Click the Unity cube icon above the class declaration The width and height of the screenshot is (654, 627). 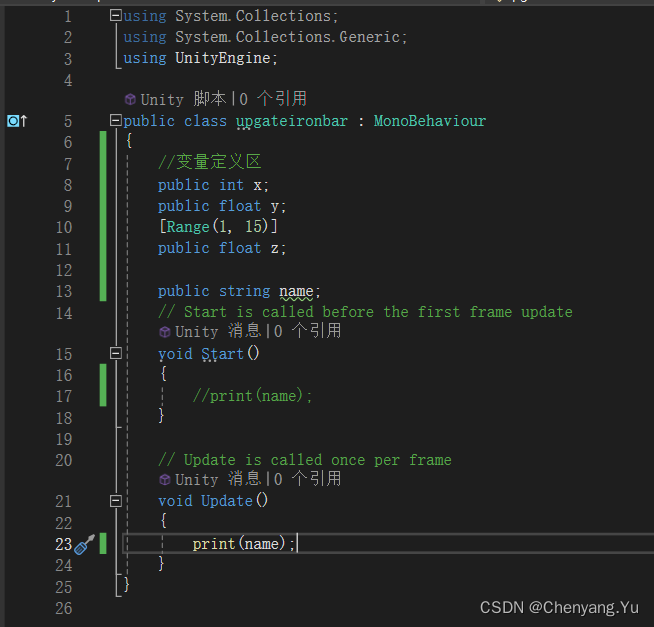click(130, 99)
